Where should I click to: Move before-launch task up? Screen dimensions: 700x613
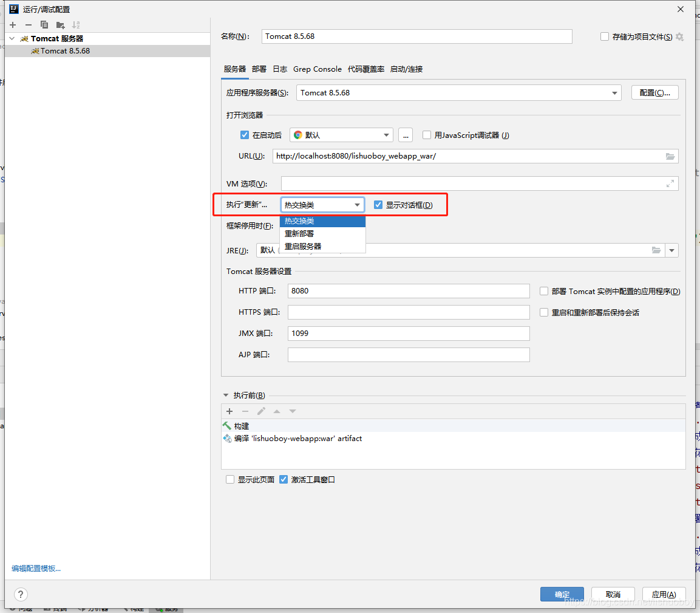click(x=277, y=411)
